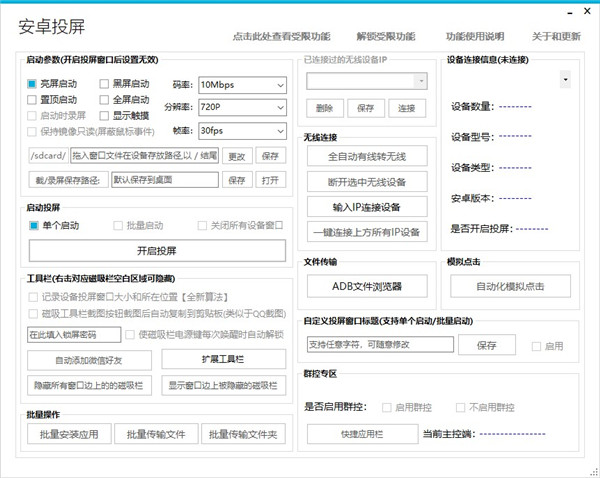600x478 pixels.
Task: Click 打开 to open save folder
Action: (270, 180)
